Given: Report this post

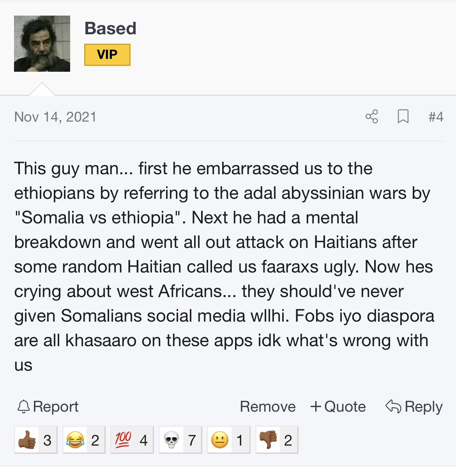Looking at the screenshot, I should [x=48, y=407].
